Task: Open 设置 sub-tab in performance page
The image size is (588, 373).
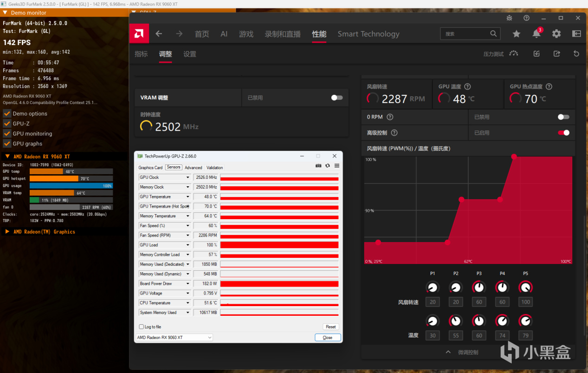Action: pyautogui.click(x=190, y=54)
